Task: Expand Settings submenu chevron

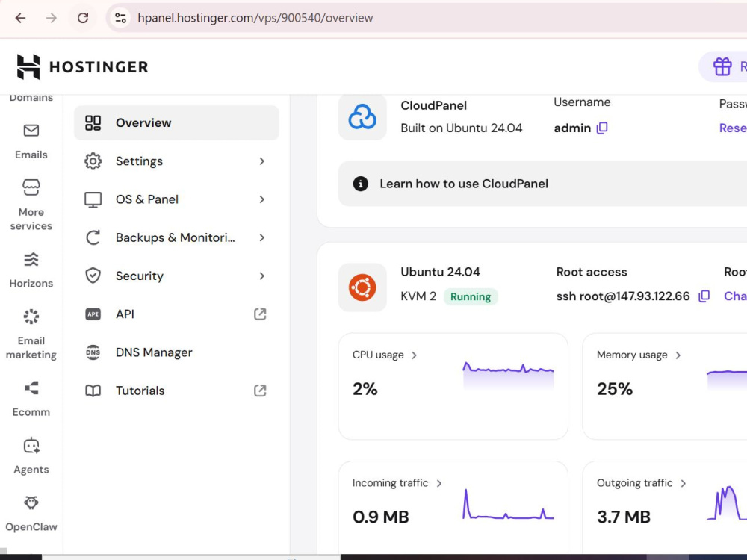Action: [261, 161]
